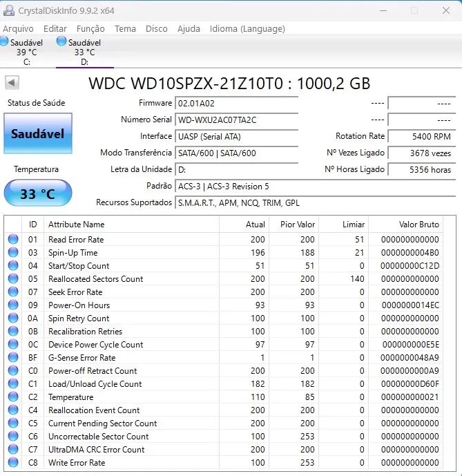The image size is (462, 476).
Task: Select the Read Error Rate attribute name
Action: 76,240
